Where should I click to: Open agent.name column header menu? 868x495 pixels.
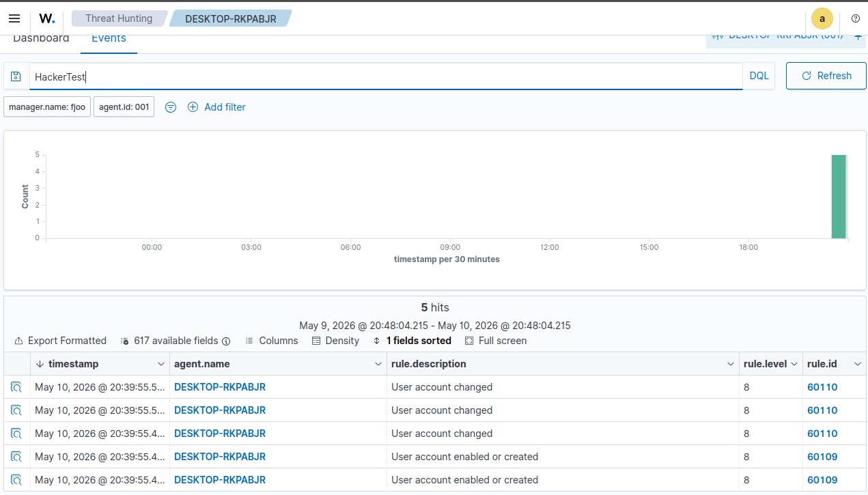(378, 364)
